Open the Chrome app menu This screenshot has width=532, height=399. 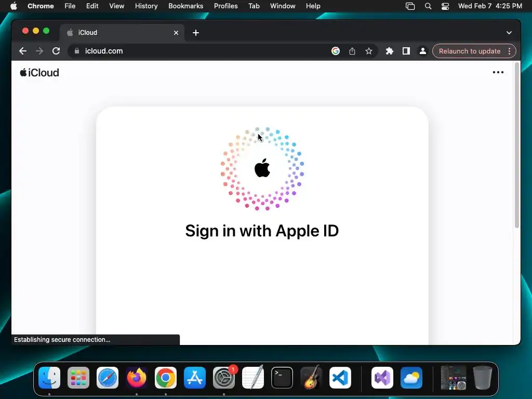[x=41, y=6]
